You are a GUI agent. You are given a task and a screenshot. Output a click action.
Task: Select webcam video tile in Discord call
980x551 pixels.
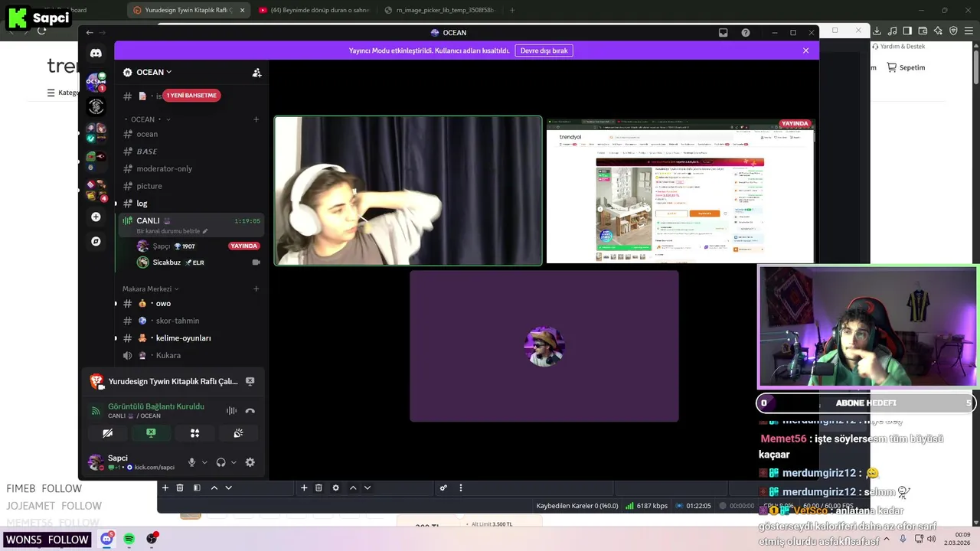pos(408,191)
